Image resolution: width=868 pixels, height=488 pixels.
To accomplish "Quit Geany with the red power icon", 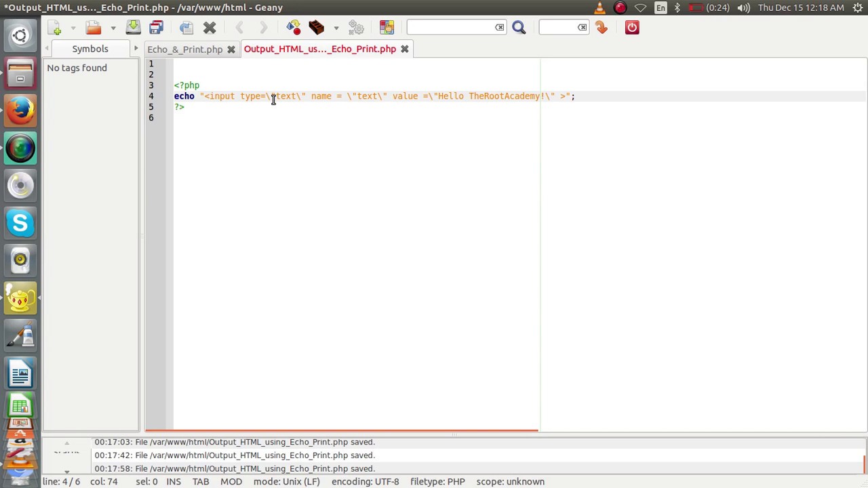I will pyautogui.click(x=632, y=27).
